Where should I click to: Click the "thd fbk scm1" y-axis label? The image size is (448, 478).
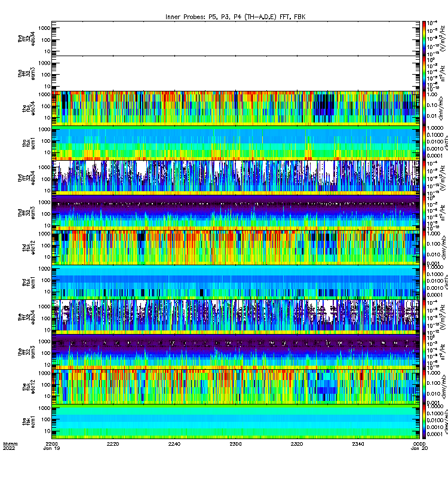29,282
